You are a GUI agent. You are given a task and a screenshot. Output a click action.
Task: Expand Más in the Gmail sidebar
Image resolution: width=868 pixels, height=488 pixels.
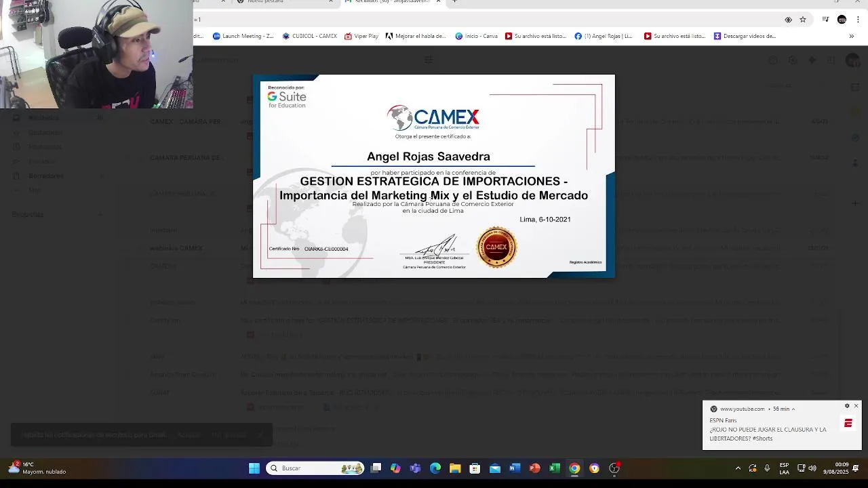click(35, 190)
